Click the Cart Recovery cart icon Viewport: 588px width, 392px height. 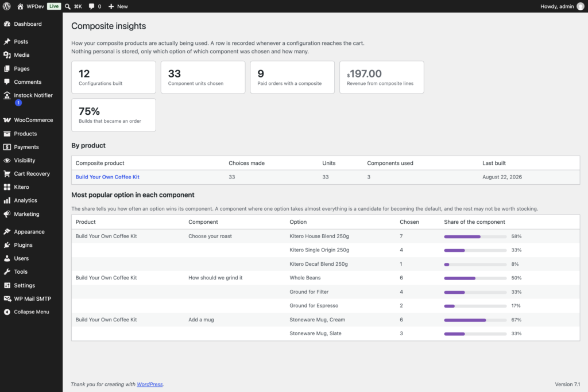7,174
